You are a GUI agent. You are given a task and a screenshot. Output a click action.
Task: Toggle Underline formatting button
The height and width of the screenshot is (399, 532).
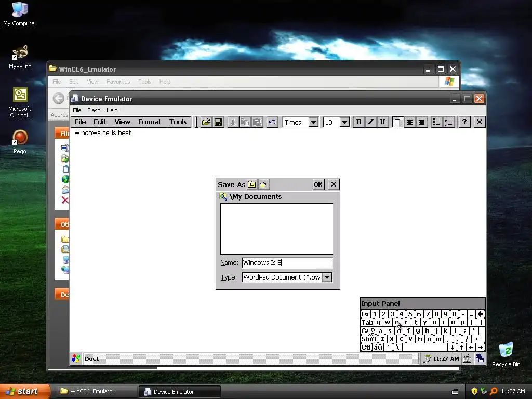click(x=382, y=122)
